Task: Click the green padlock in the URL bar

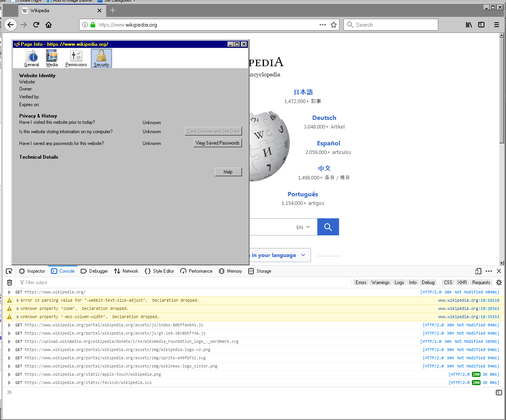Action: (x=93, y=25)
